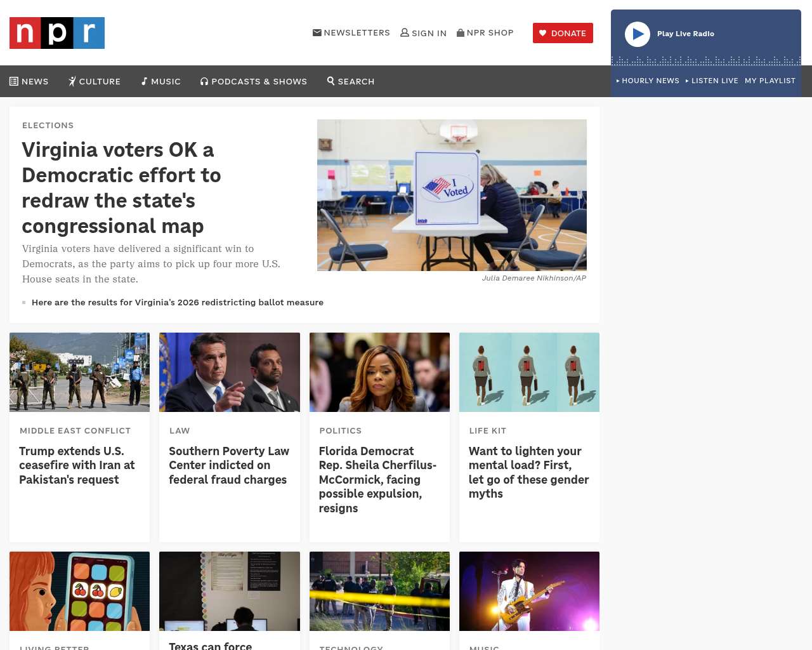Image resolution: width=812 pixels, height=650 pixels.
Task: Click the Sign In person icon
Action: [405, 32]
